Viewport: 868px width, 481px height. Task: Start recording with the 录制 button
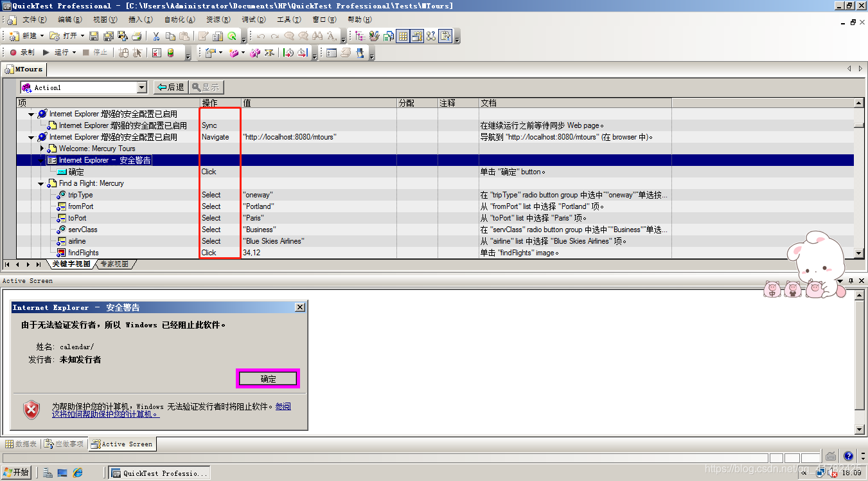[22, 53]
